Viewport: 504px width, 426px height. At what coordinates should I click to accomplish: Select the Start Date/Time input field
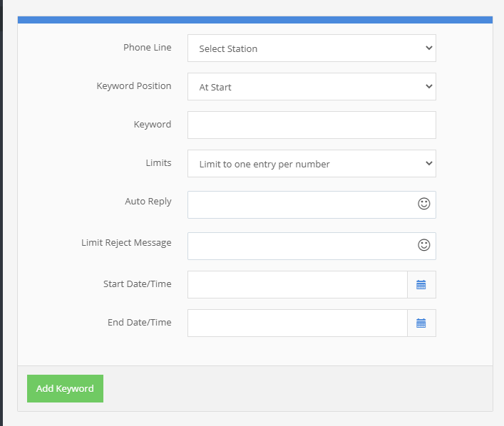point(297,284)
